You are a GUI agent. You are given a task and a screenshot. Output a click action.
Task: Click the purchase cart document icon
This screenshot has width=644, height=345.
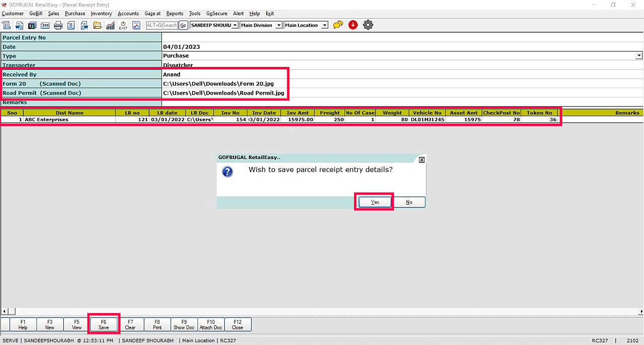[85, 25]
